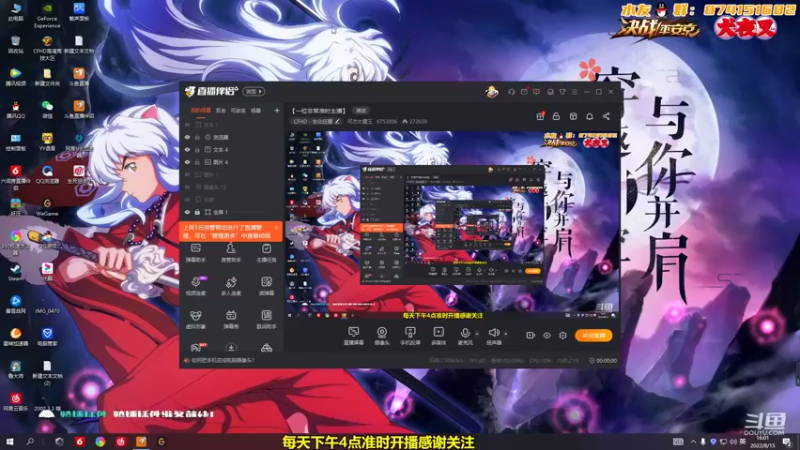Click the stream preview canvas
This screenshot has width=800, height=450.
pos(452,225)
